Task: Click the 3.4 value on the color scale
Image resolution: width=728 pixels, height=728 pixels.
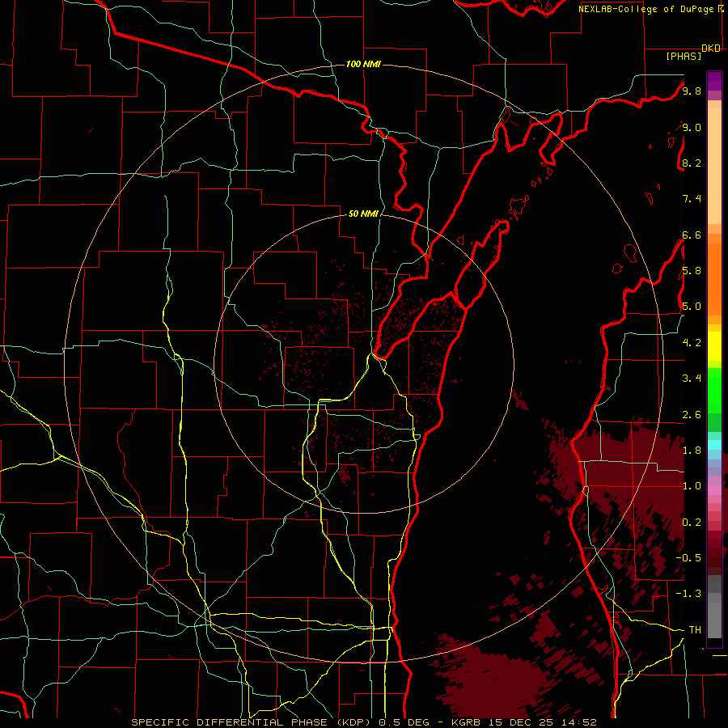Action: [x=692, y=379]
